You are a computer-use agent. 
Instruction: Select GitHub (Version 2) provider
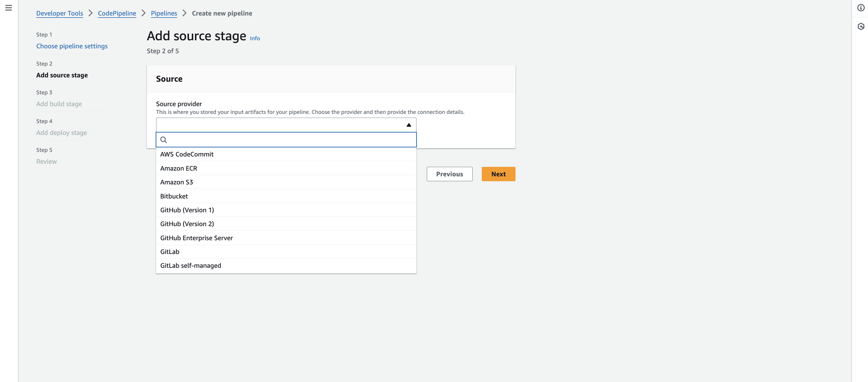187,224
